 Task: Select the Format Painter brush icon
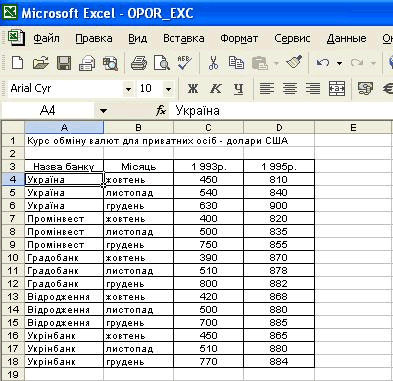pos(294,63)
